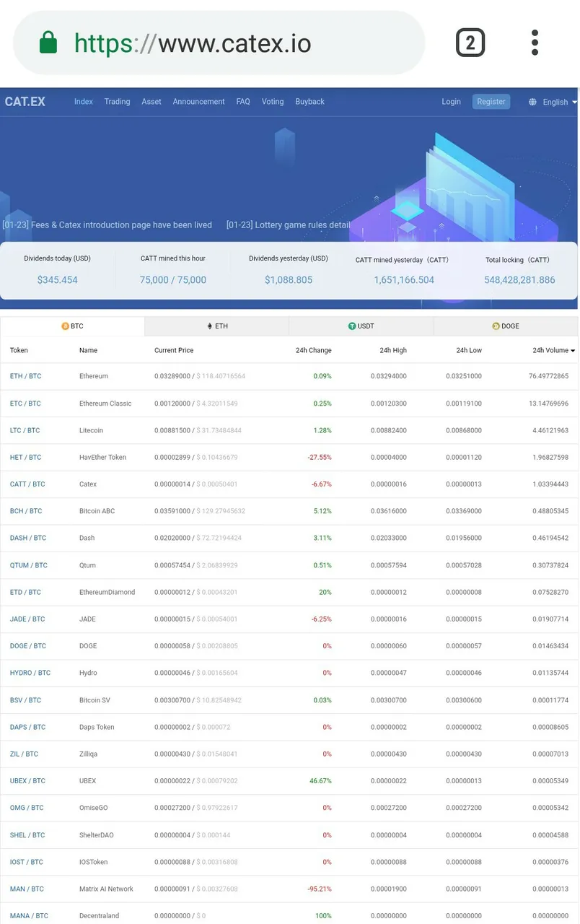
Task: Sort by 24h Volume column arrow
Action: pyautogui.click(x=573, y=351)
